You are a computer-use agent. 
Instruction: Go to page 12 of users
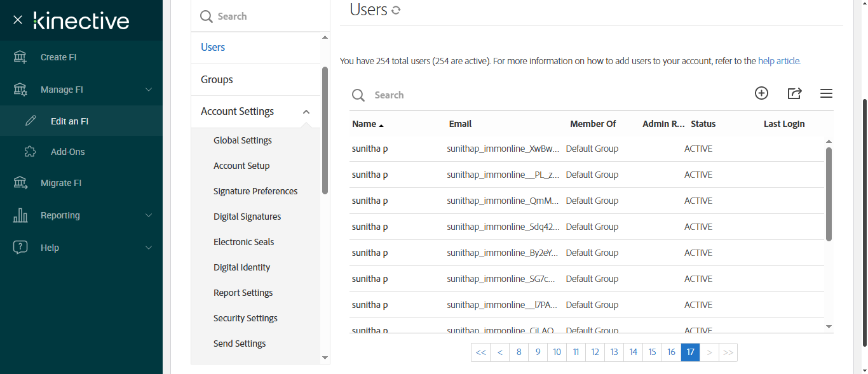(595, 352)
